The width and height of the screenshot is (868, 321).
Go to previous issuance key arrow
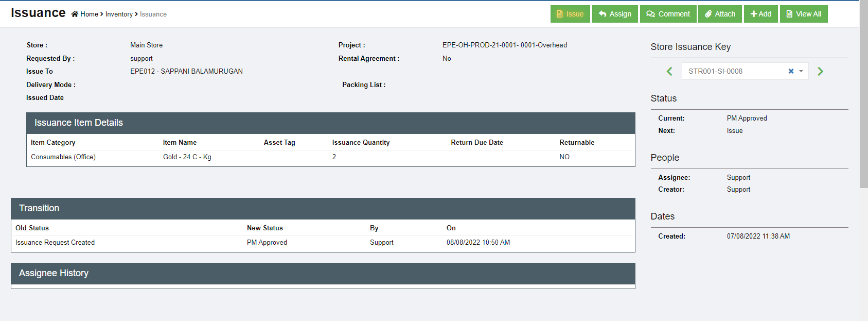669,72
